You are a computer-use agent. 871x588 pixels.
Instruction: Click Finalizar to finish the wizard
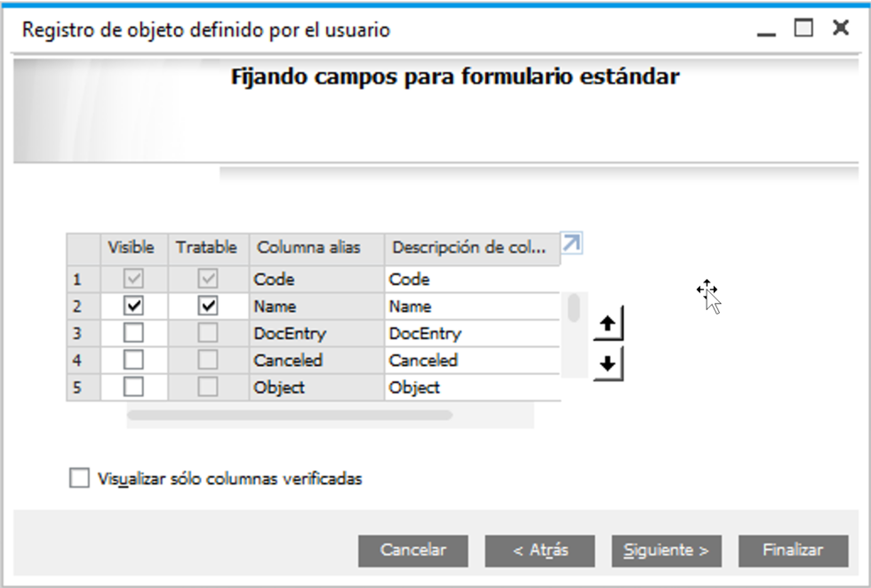(x=793, y=551)
